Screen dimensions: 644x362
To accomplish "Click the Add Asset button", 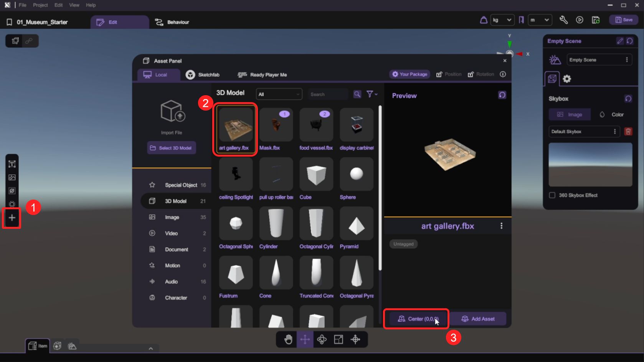I will point(478,319).
